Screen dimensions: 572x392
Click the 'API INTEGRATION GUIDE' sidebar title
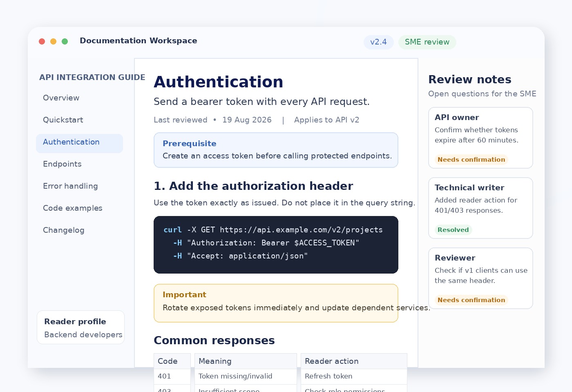tap(92, 78)
